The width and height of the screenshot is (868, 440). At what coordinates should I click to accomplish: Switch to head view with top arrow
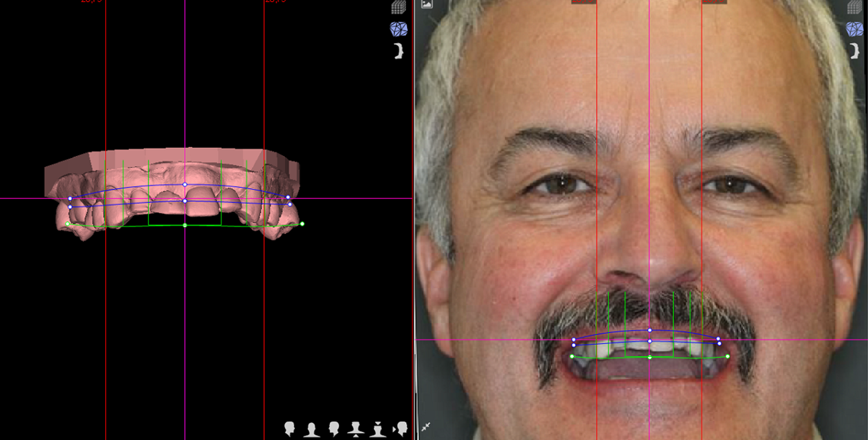click(x=378, y=429)
